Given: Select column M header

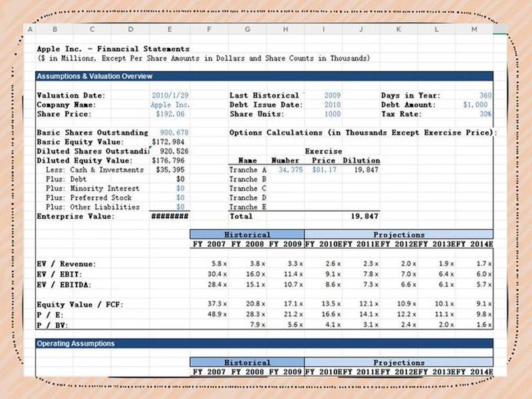Looking at the screenshot, I should point(474,29).
